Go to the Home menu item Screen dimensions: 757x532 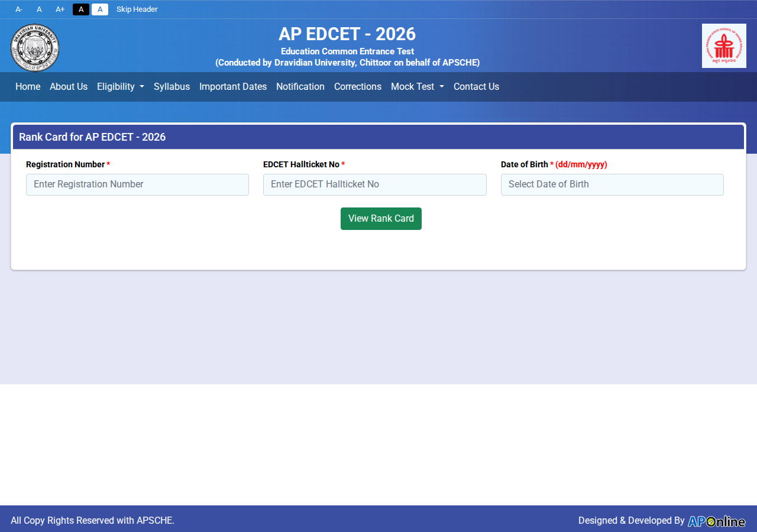pos(28,87)
